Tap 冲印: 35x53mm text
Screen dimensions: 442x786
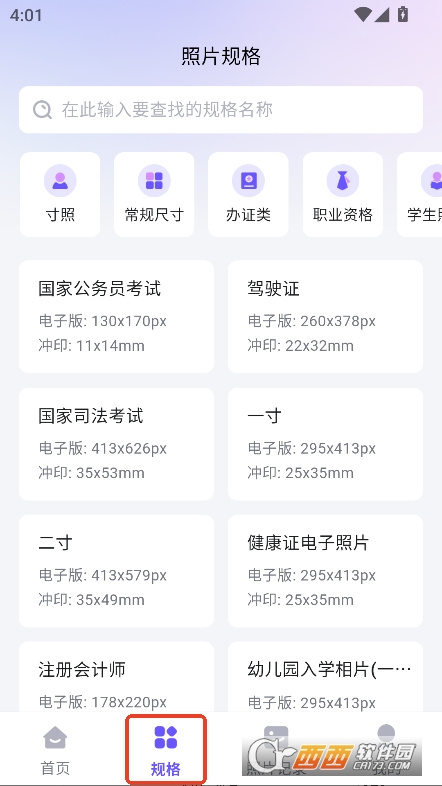pos(92,473)
